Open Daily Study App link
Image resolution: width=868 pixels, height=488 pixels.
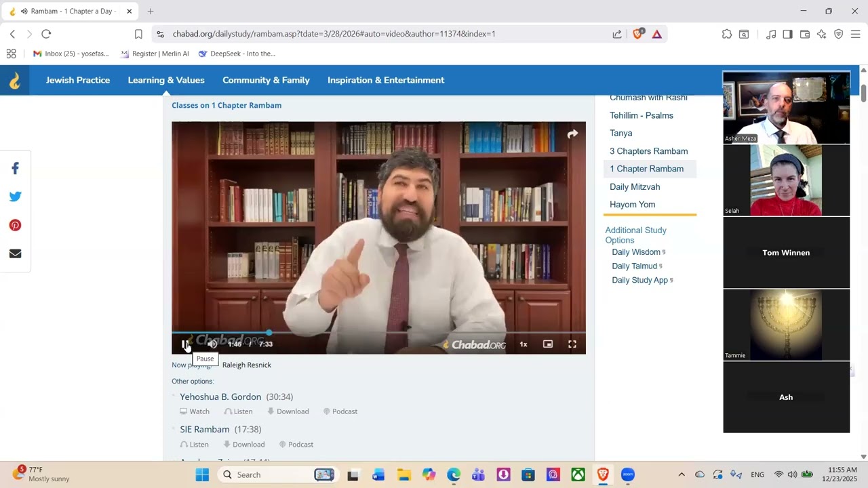tap(640, 280)
